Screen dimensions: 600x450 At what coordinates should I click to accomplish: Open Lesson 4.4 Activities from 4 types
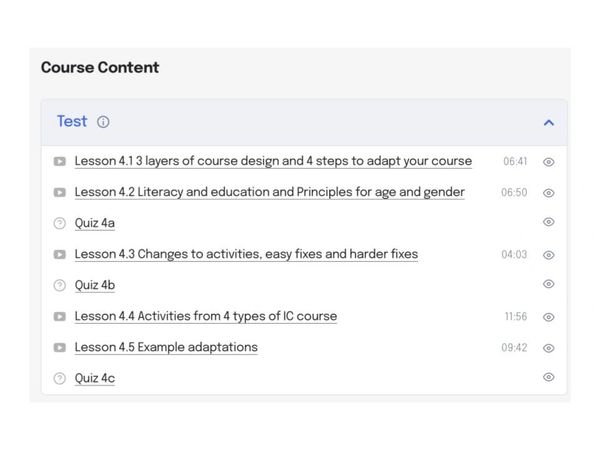click(205, 316)
